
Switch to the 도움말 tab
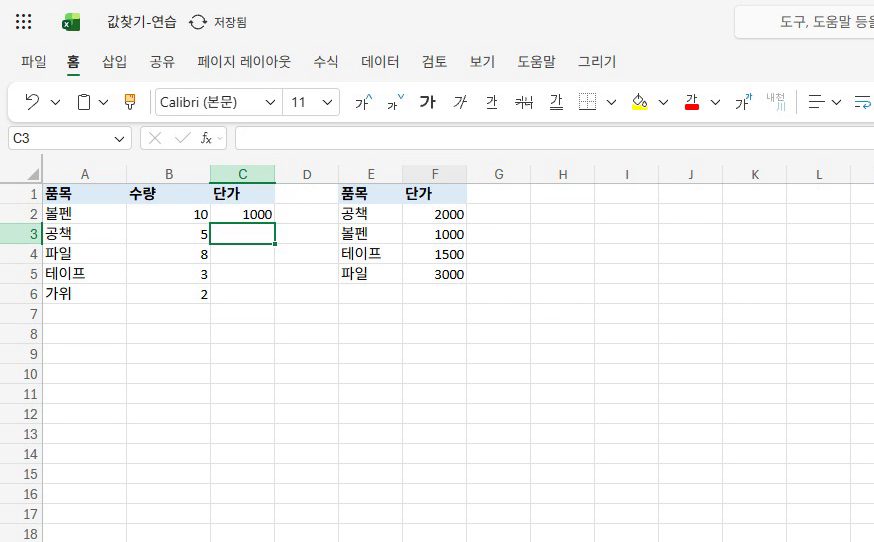pos(536,62)
